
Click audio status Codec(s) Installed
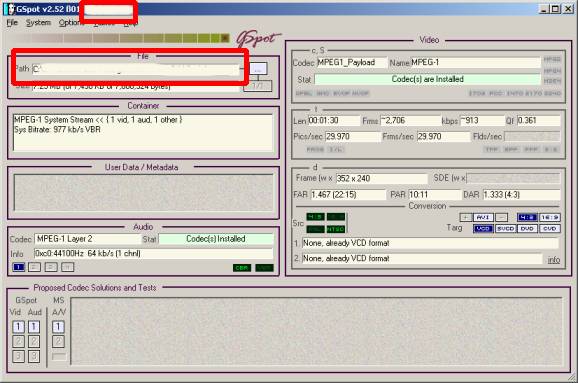(x=216, y=239)
